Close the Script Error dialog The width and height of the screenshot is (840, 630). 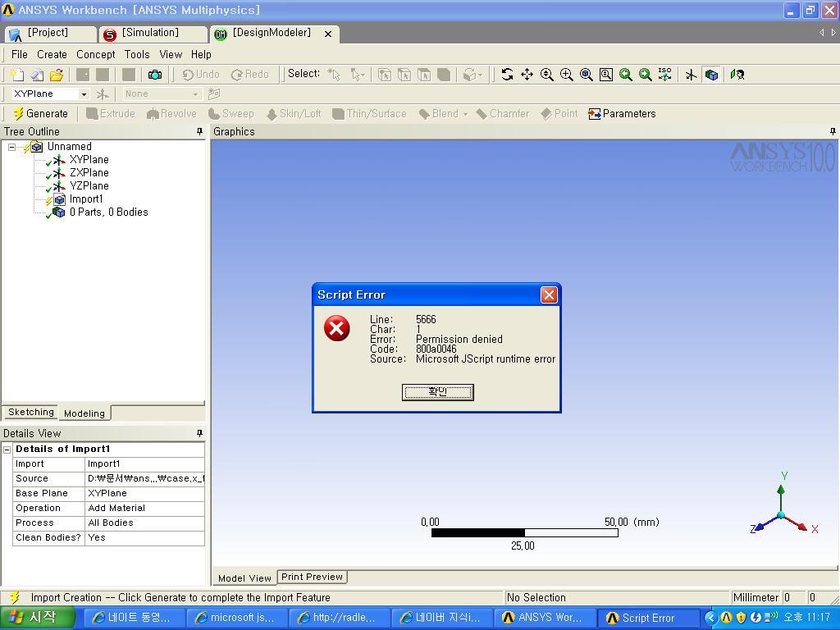549,295
